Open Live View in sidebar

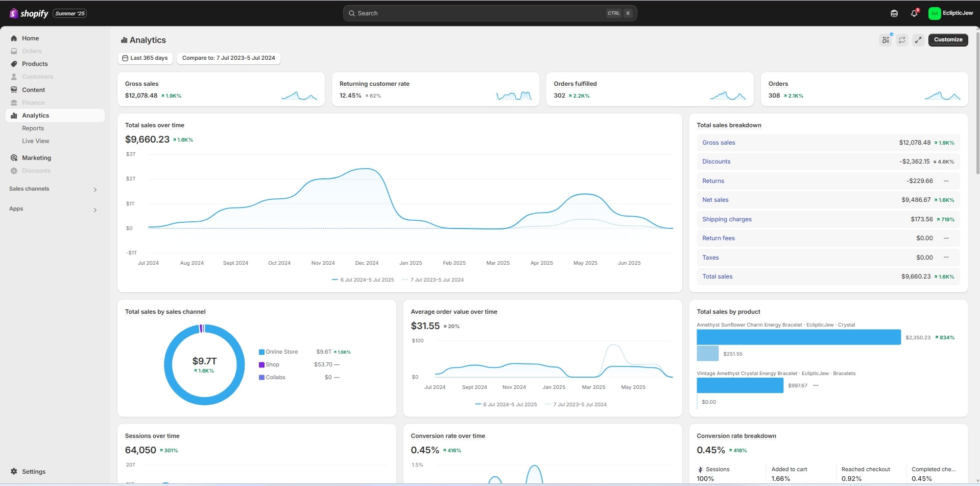(x=35, y=141)
